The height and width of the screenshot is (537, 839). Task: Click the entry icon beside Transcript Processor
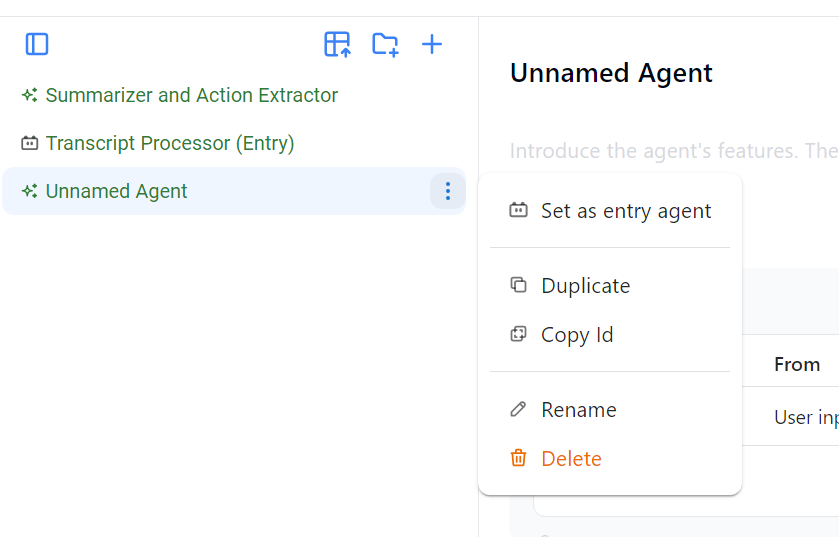[29, 144]
